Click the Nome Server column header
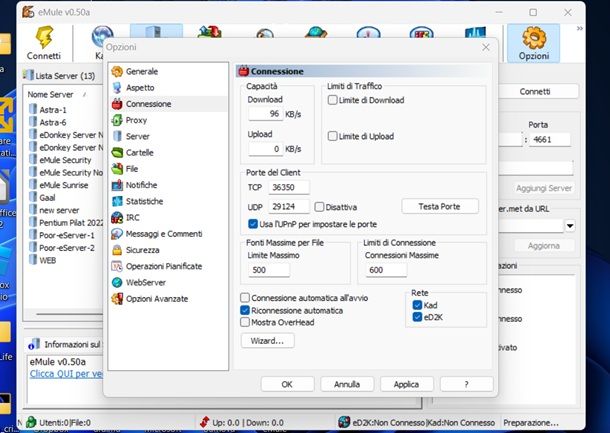Viewport: 610px width, 433px height. (50, 95)
